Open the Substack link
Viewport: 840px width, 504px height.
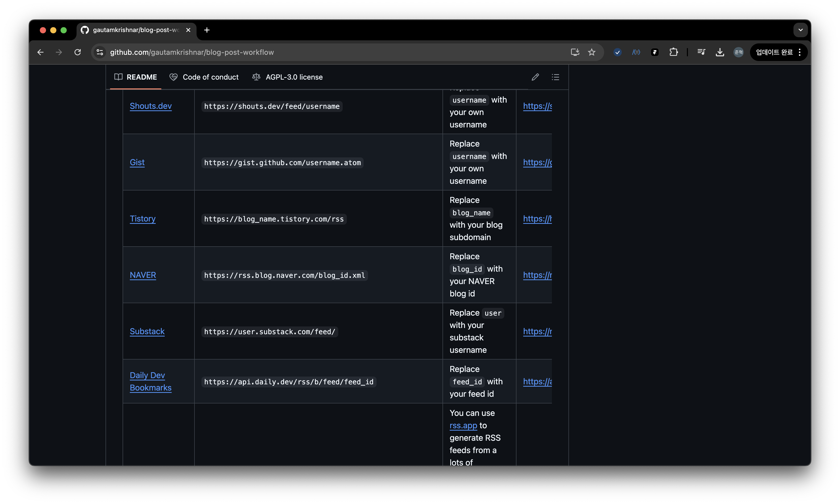(x=147, y=331)
